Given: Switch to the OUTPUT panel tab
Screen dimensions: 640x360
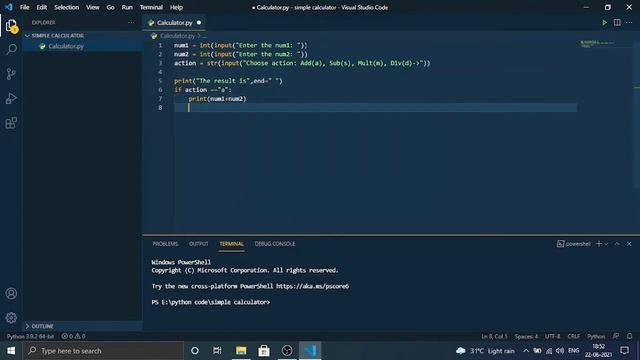Looking at the screenshot, I should tap(199, 244).
